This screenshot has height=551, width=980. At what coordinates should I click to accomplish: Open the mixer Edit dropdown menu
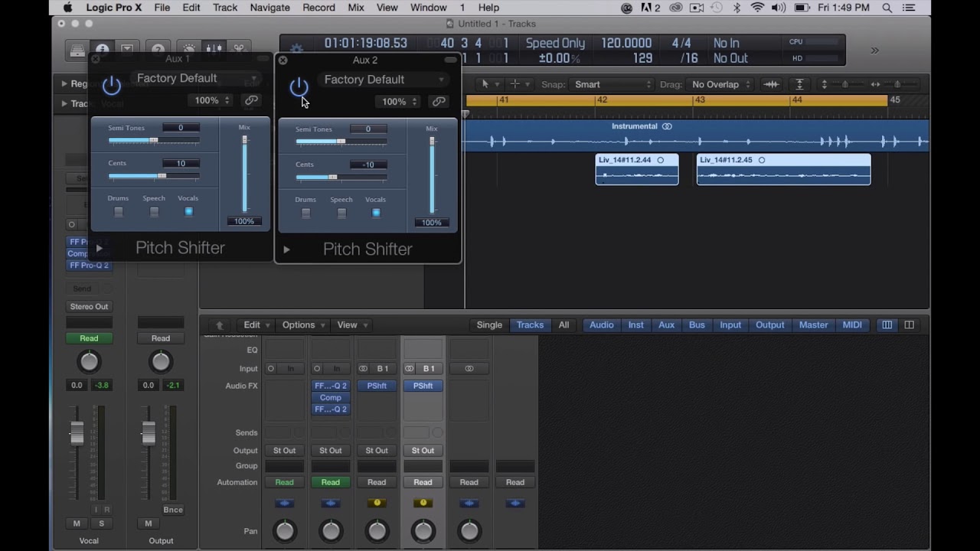coord(256,325)
